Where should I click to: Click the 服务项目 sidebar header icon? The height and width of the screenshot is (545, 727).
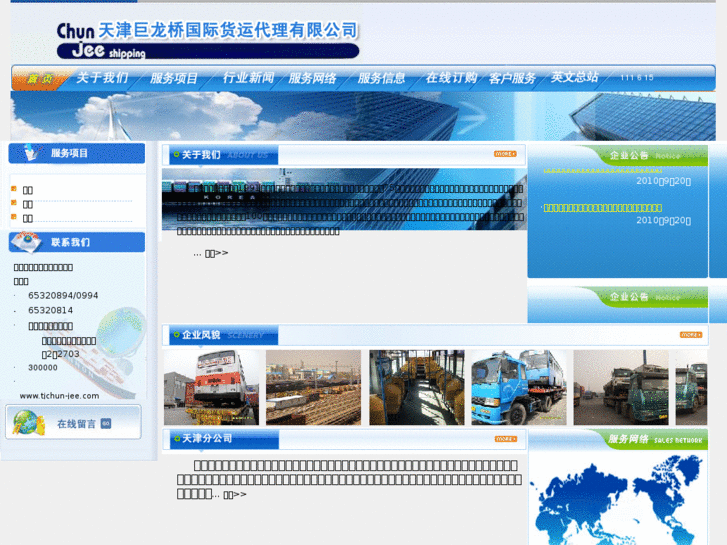coord(31,152)
